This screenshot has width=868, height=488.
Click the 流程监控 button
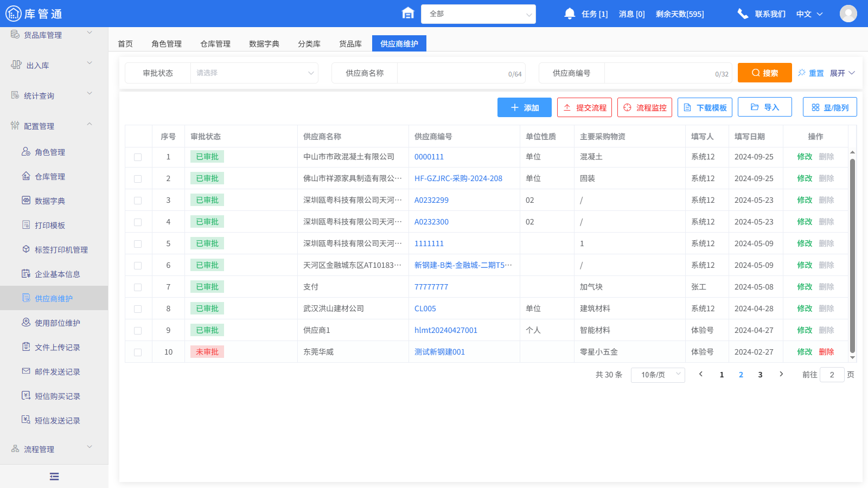644,107
